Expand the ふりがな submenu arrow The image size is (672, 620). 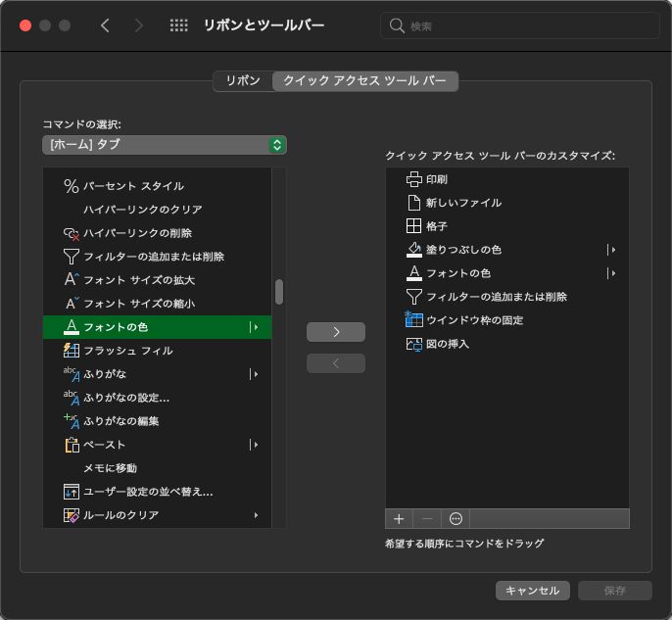coord(255,374)
